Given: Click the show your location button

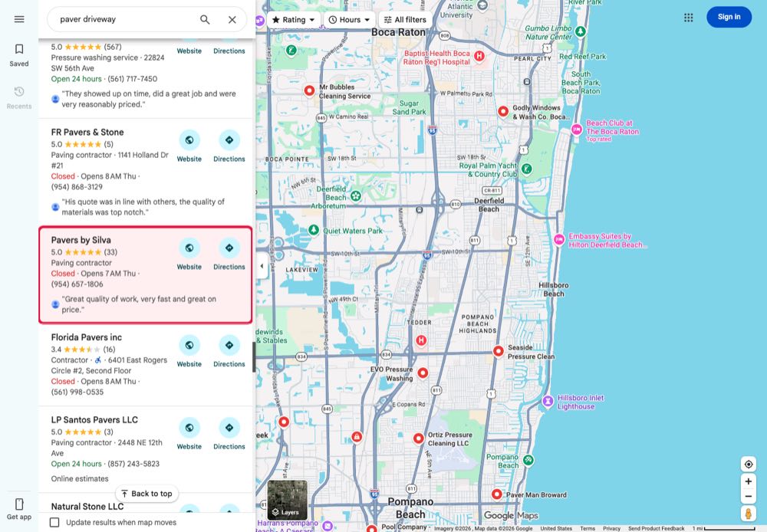Looking at the screenshot, I should pyautogui.click(x=749, y=464).
